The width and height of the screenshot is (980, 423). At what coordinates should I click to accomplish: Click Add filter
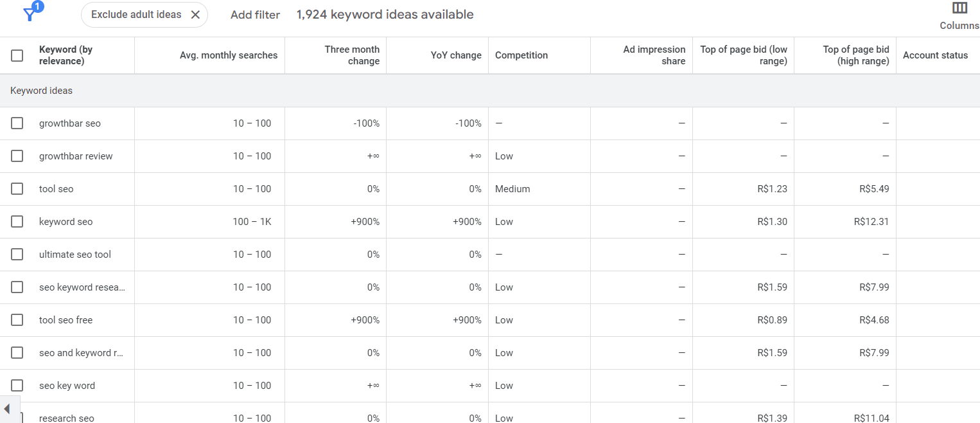pyautogui.click(x=255, y=15)
